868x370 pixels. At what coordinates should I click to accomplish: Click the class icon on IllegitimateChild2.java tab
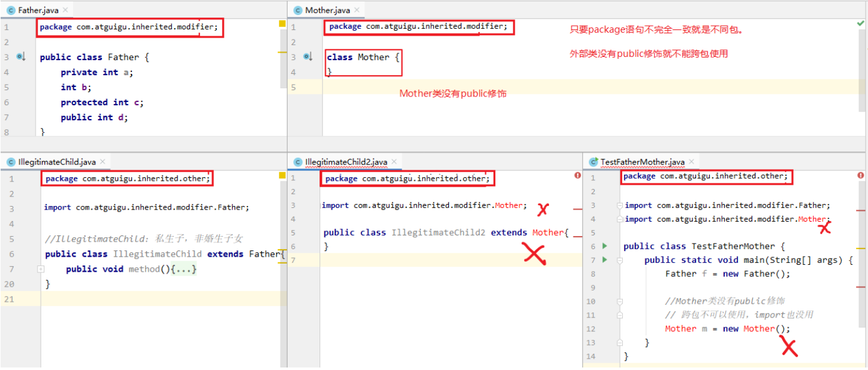point(298,162)
